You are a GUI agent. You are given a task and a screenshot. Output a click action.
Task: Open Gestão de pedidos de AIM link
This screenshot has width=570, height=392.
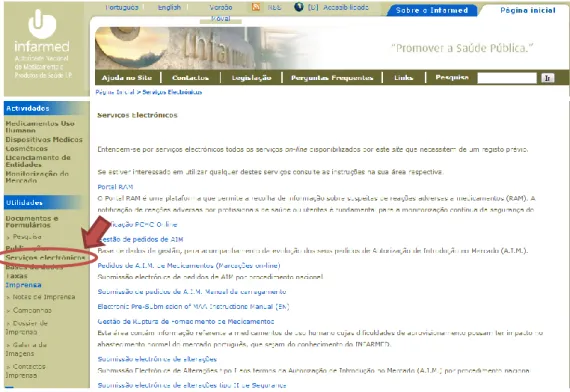(140, 239)
